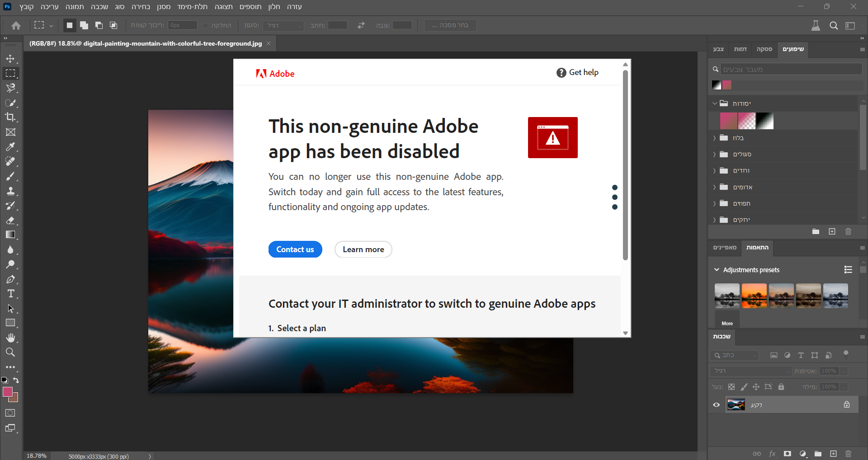Close the document tab with x
This screenshot has width=868, height=460.
click(269, 43)
